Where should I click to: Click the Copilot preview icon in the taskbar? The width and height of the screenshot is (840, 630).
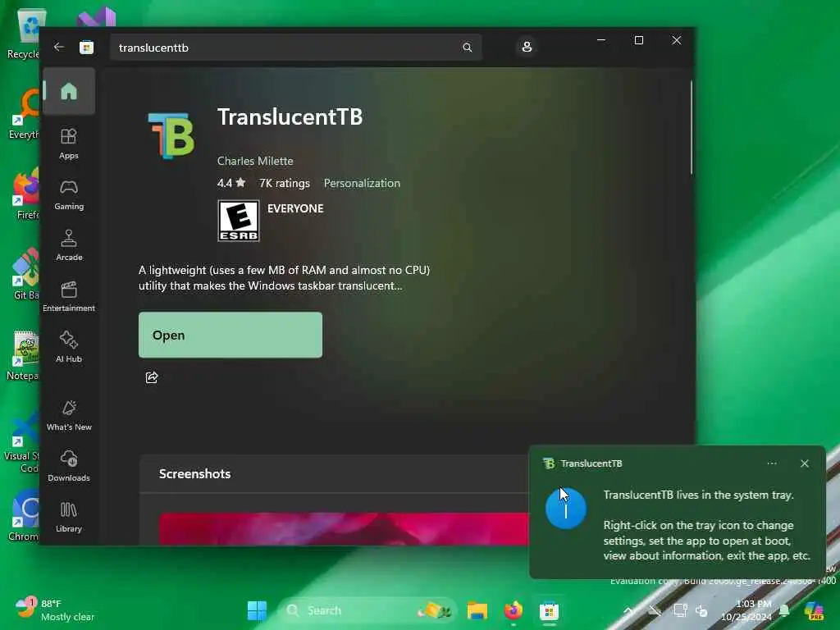[x=815, y=610]
